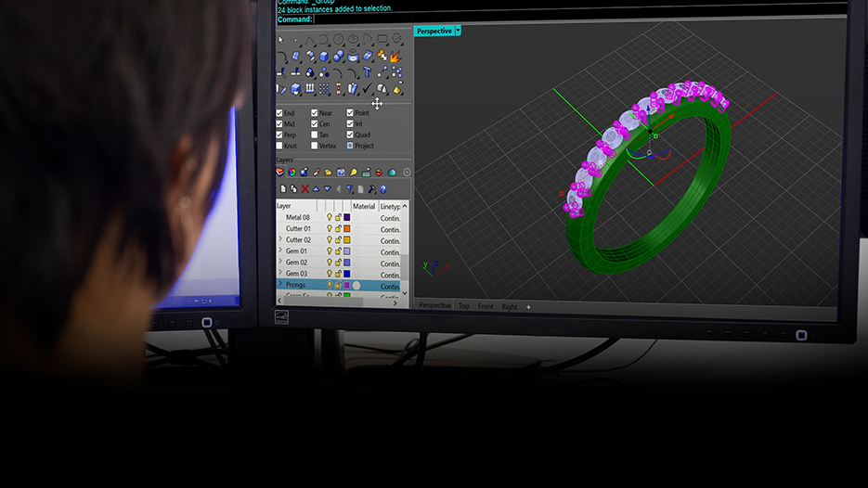This screenshot has height=488, width=868.
Task: Expand the Prongs layer
Action: point(280,284)
